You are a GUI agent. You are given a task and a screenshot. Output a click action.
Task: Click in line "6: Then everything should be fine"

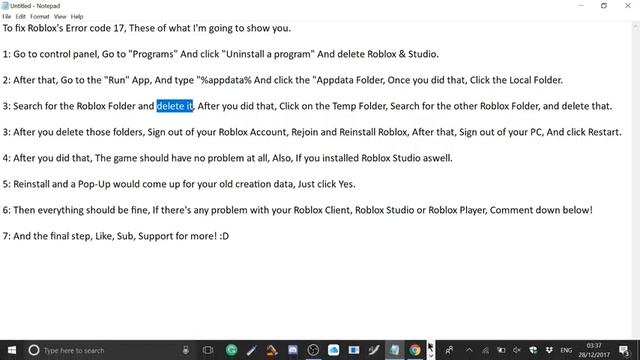pyautogui.click(x=298, y=210)
